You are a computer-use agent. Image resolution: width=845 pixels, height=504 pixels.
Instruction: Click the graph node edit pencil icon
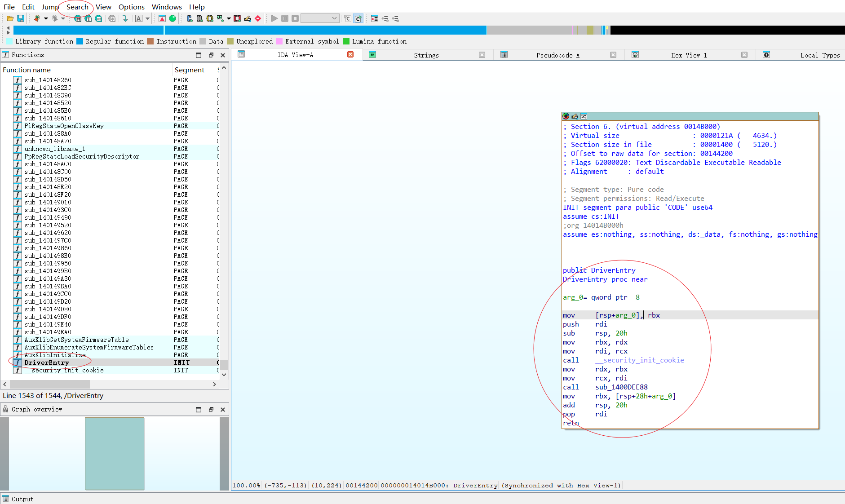tap(575, 116)
